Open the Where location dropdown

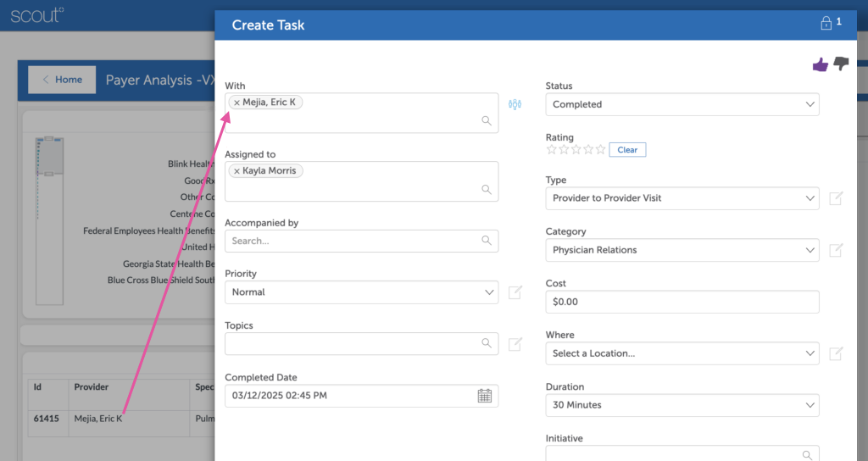682,353
